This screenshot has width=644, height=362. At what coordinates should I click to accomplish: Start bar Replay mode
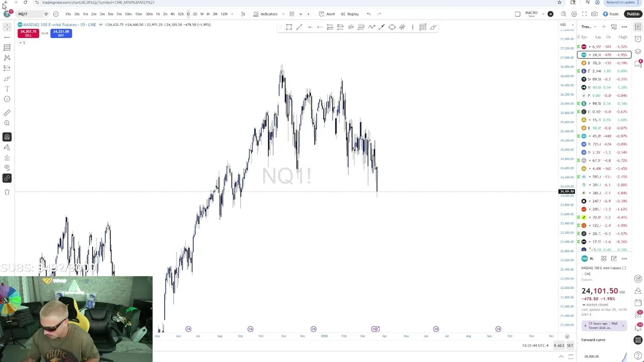click(350, 14)
